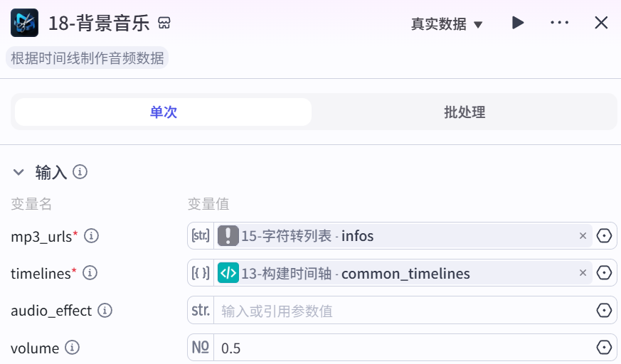Open reference picker for volume field
Screen dimensions: 621x364
(x=604, y=348)
